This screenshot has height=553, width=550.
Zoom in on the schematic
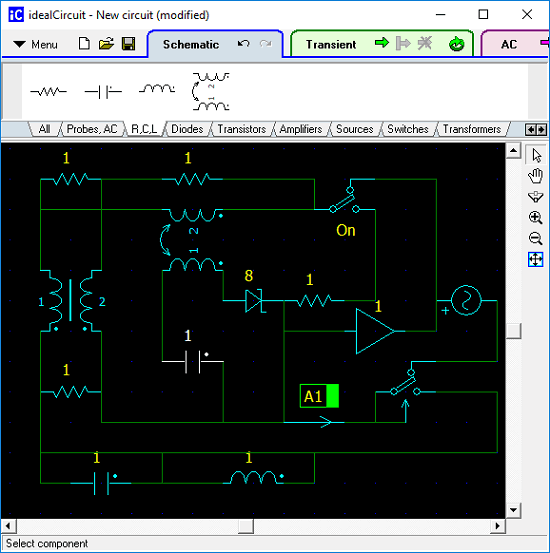coord(536,218)
